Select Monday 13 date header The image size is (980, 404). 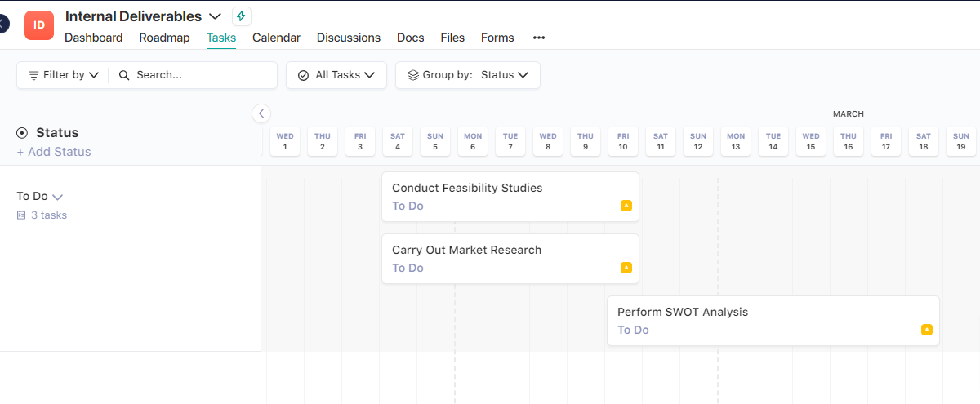pos(736,141)
